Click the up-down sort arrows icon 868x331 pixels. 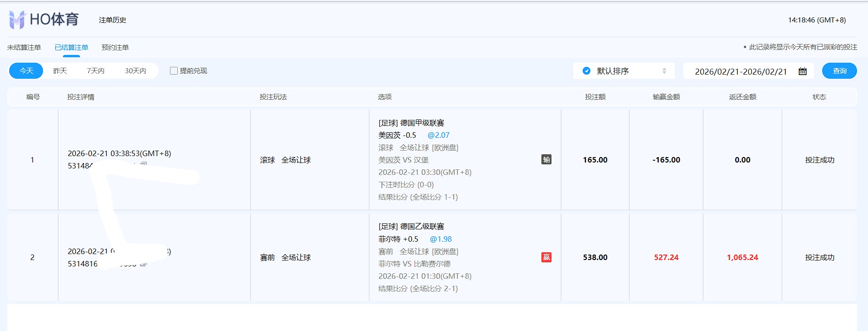click(x=664, y=71)
